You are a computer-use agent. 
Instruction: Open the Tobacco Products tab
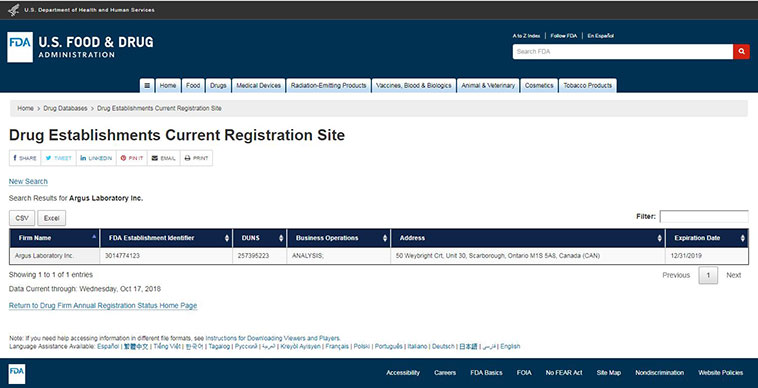pyautogui.click(x=587, y=86)
